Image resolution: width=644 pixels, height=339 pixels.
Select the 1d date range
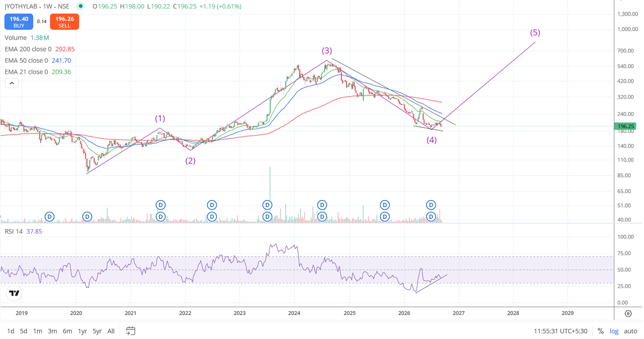[x=10, y=331]
